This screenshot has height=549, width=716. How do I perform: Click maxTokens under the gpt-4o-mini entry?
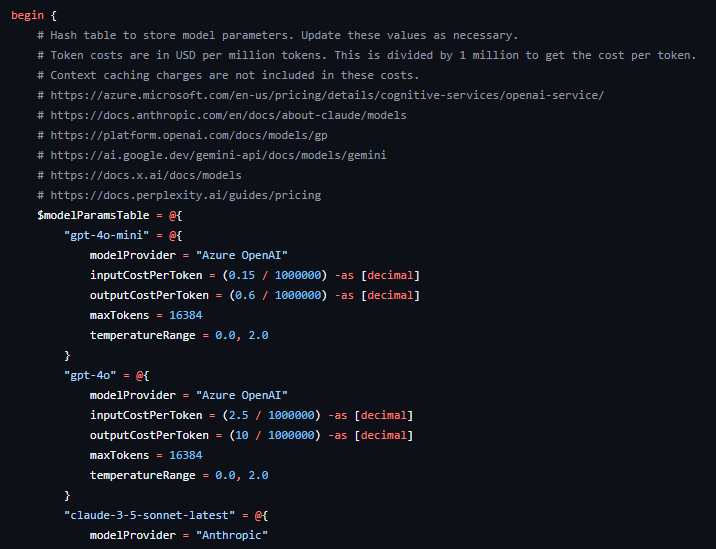click(x=122, y=315)
